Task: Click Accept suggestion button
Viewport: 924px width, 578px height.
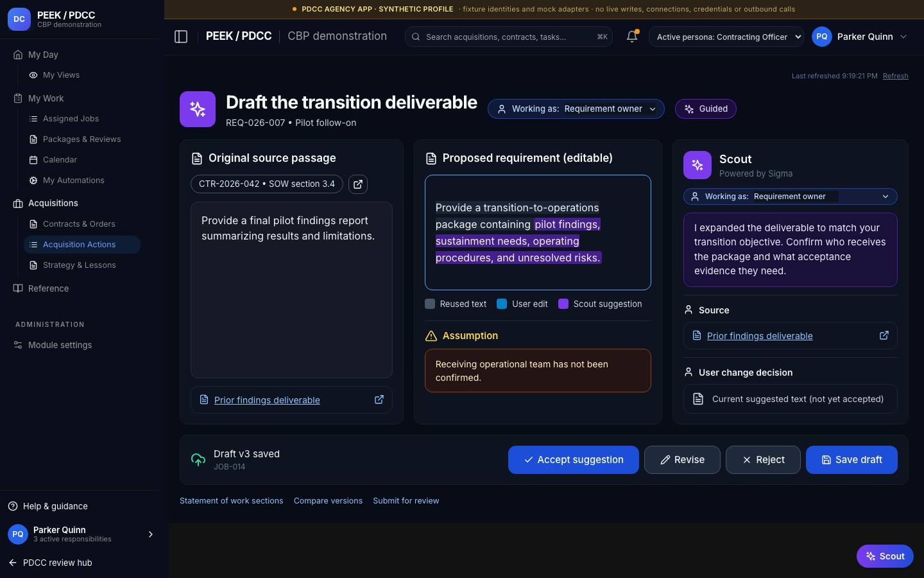Action: pyautogui.click(x=574, y=460)
